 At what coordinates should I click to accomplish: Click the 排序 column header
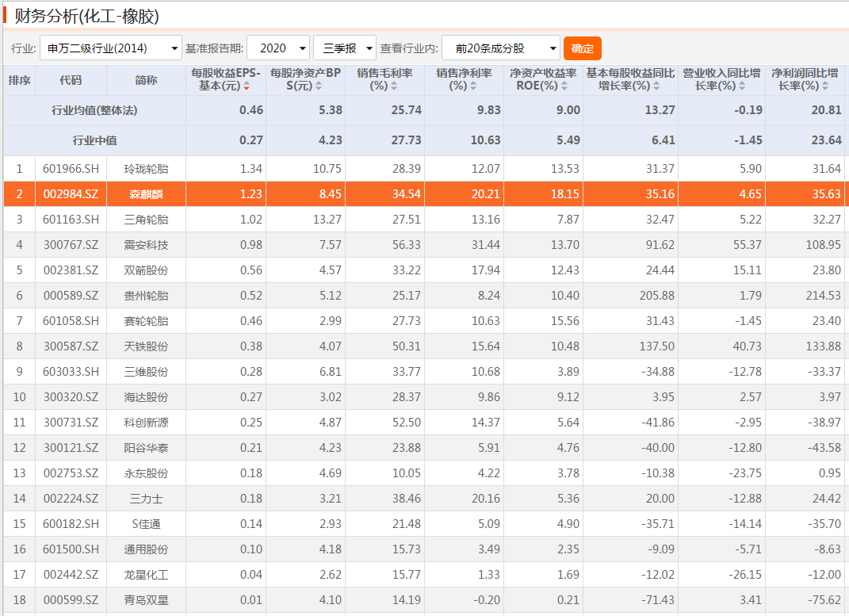(20, 80)
